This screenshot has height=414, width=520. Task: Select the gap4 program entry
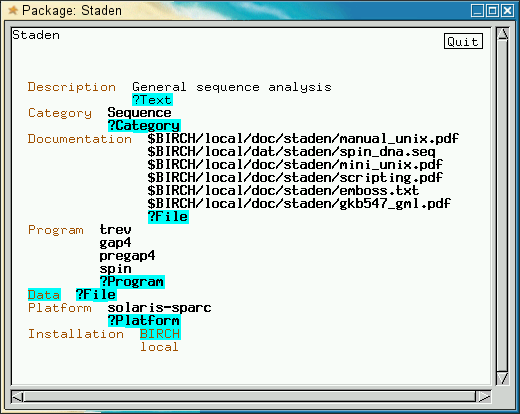(115, 243)
